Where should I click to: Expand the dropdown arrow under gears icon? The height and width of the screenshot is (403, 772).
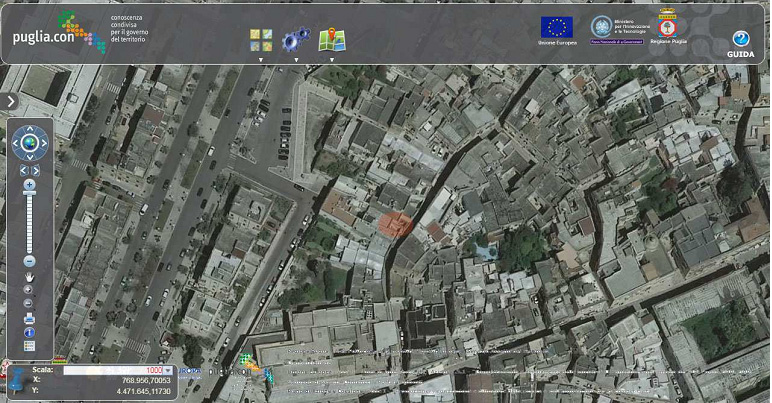click(296, 60)
